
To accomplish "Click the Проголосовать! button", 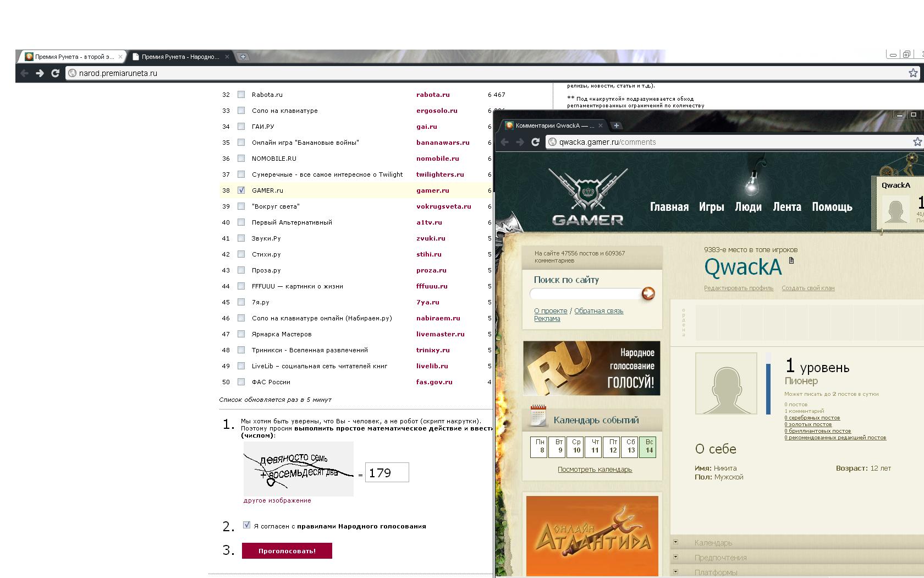I will 287,551.
